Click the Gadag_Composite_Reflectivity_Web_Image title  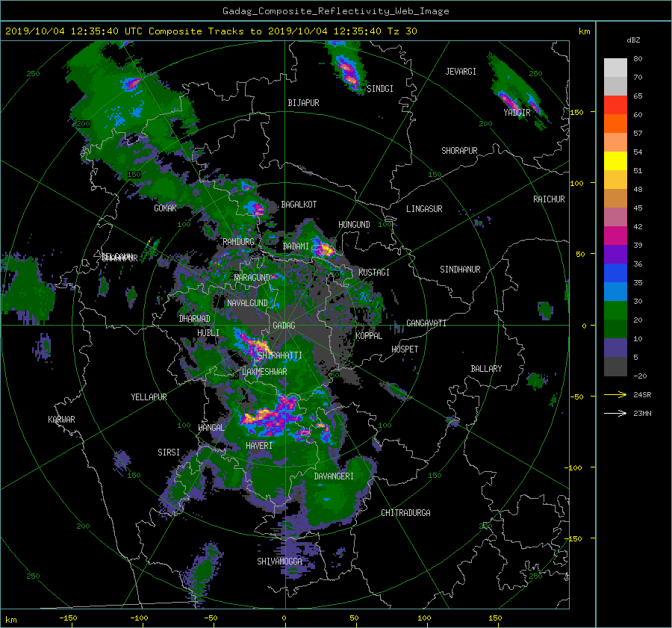pyautogui.click(x=335, y=11)
